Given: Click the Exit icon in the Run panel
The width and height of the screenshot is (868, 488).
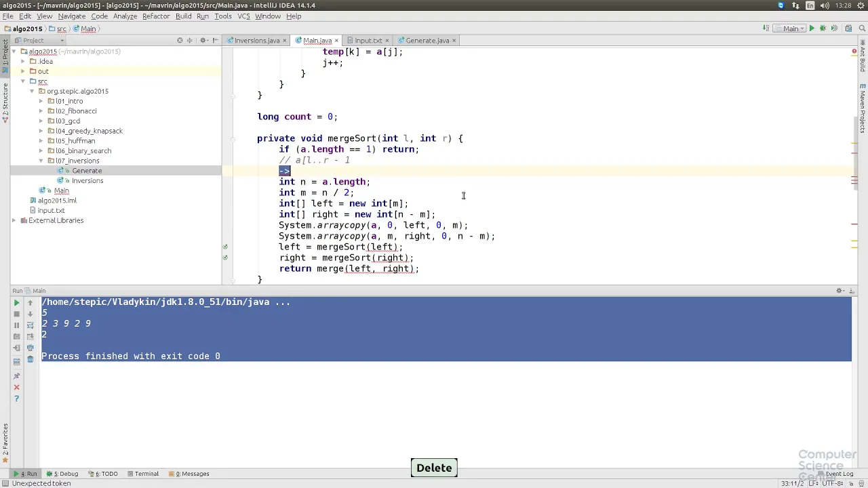Looking at the screenshot, I should [x=17, y=348].
